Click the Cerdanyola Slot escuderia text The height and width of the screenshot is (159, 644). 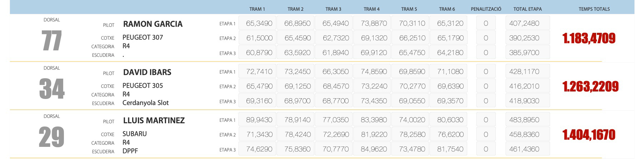(145, 103)
